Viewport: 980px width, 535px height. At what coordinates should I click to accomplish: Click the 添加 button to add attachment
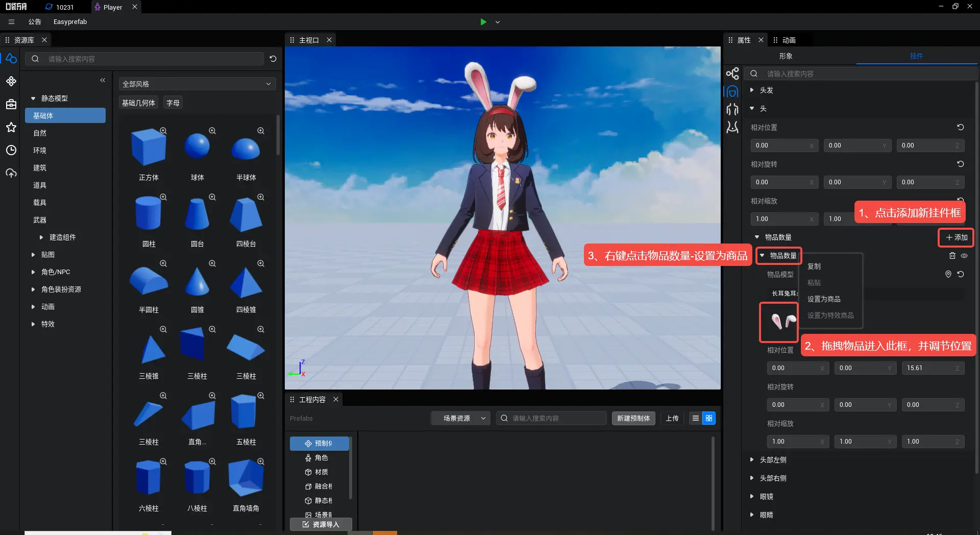956,237
